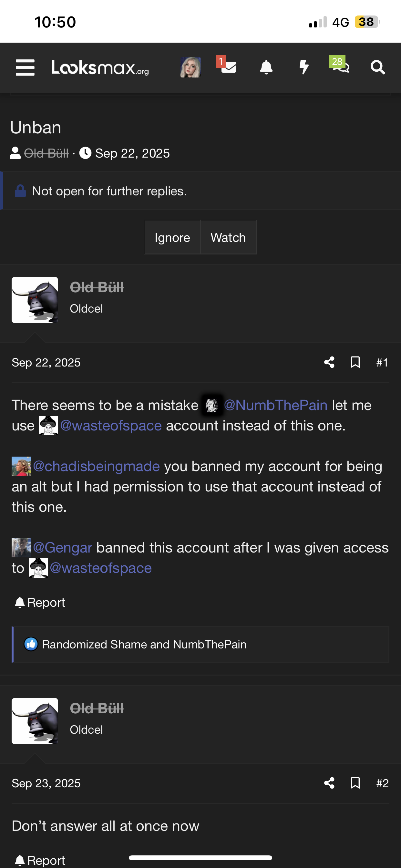The image size is (401, 868).
Task: Share post #1 via share icon
Action: (x=329, y=362)
